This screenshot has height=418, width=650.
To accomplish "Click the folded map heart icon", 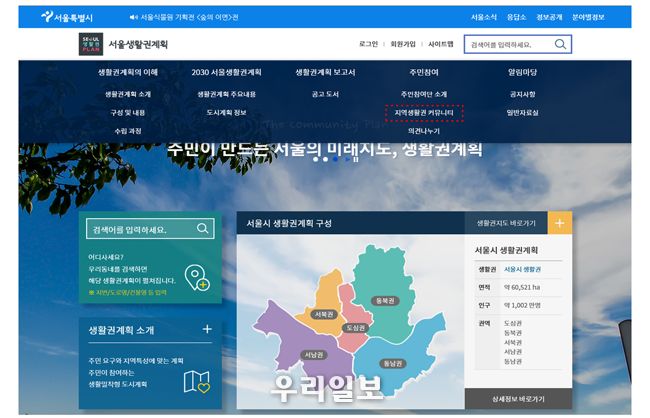I will pyautogui.click(x=197, y=382).
